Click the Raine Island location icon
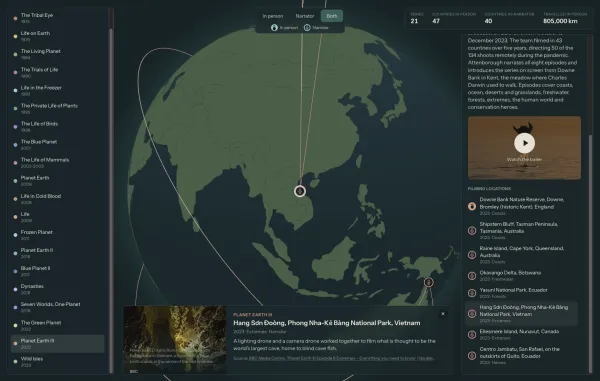 472,255
